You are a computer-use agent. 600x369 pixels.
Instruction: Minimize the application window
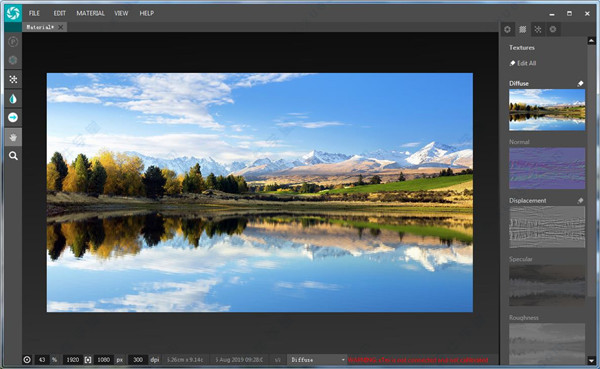pos(552,14)
